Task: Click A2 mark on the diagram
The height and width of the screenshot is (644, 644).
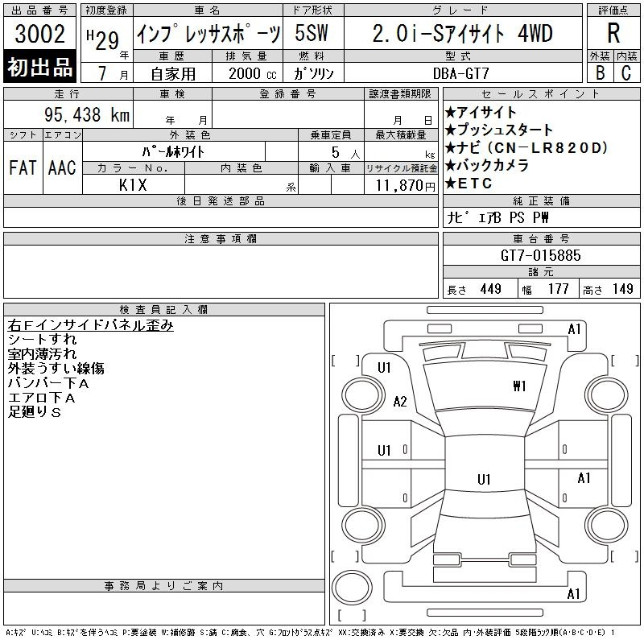Action: [x=399, y=401]
